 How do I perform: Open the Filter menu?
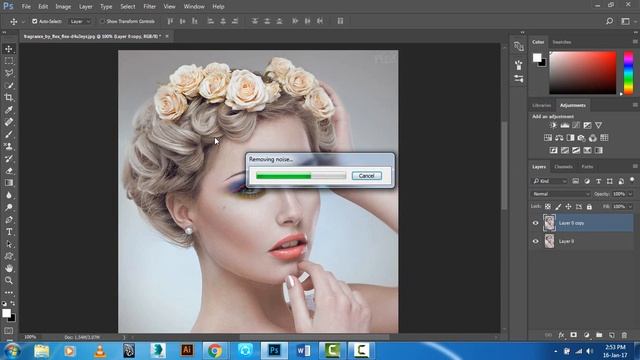click(x=149, y=7)
